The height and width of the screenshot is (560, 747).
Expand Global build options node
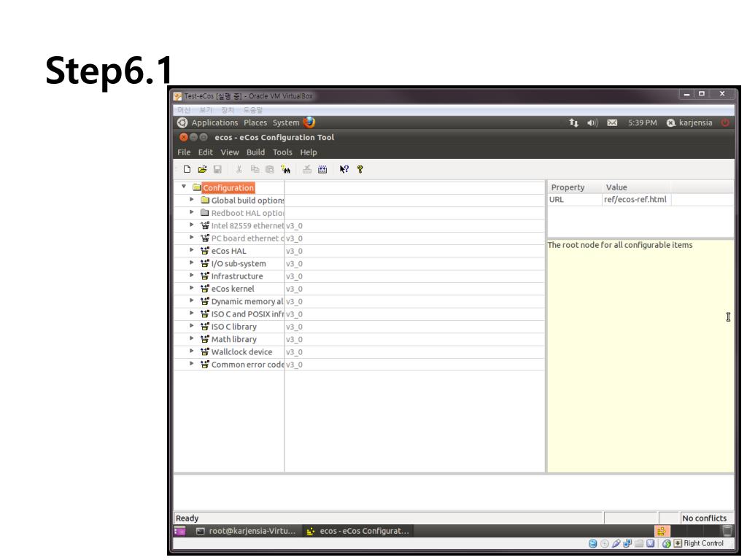192,200
